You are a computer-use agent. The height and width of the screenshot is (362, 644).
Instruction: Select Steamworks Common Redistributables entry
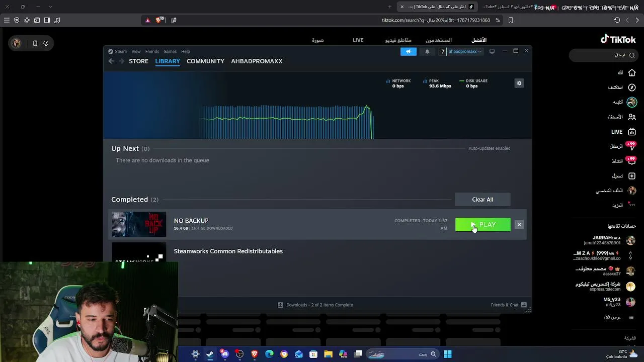click(x=228, y=251)
